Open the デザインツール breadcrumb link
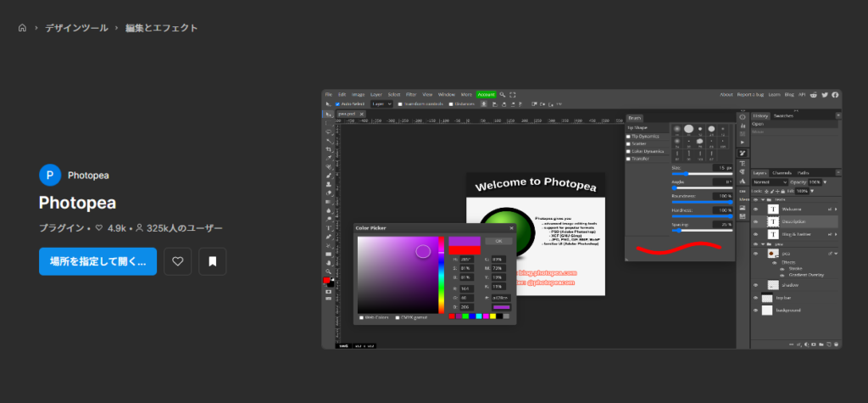Screen dimensions: 868x403 [76, 28]
